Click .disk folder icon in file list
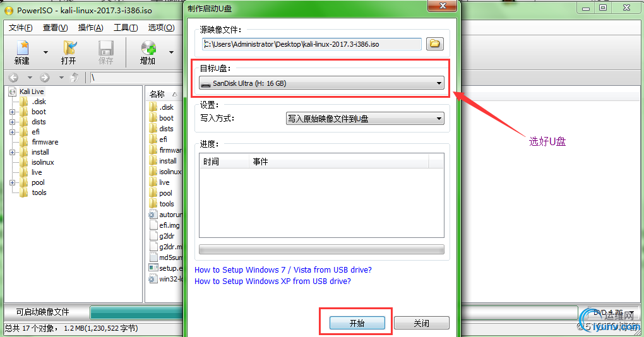644x337 pixels. 153,107
